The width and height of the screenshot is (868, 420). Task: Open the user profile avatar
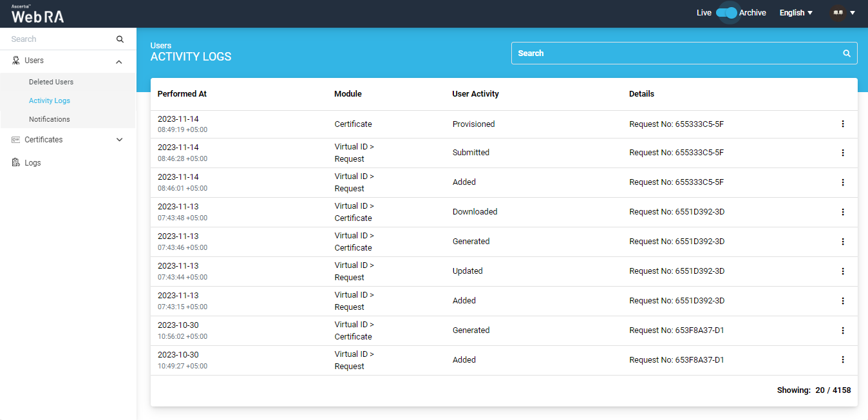click(x=838, y=13)
